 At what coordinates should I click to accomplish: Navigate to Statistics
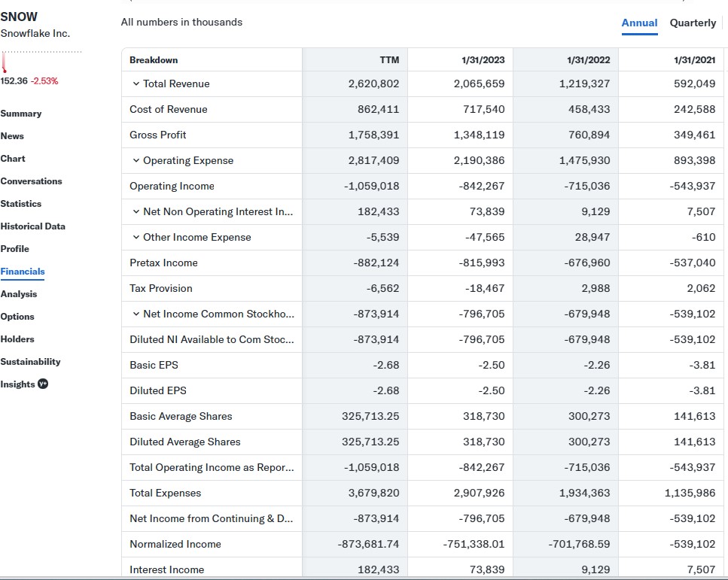click(21, 204)
